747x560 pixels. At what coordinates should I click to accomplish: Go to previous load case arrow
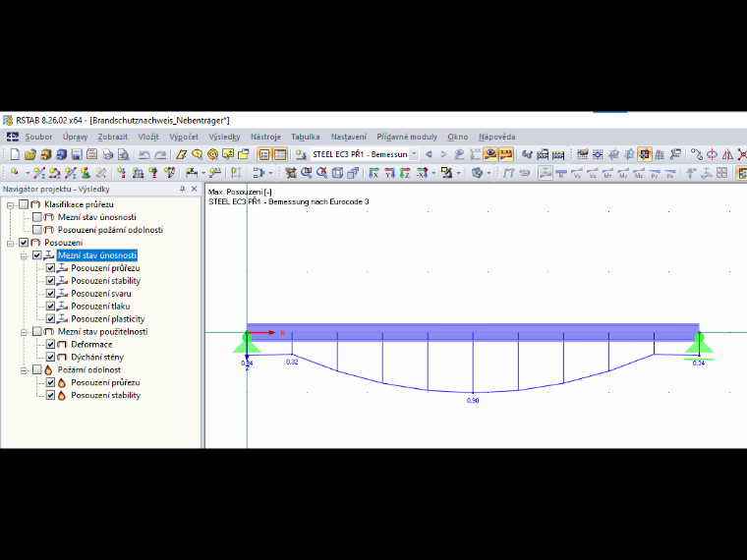coord(429,154)
